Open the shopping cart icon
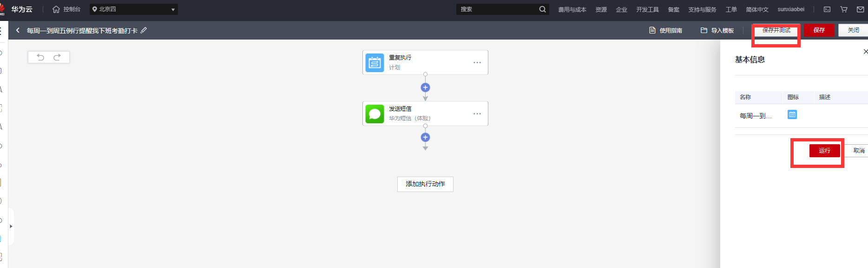868x268 pixels. 844,9
